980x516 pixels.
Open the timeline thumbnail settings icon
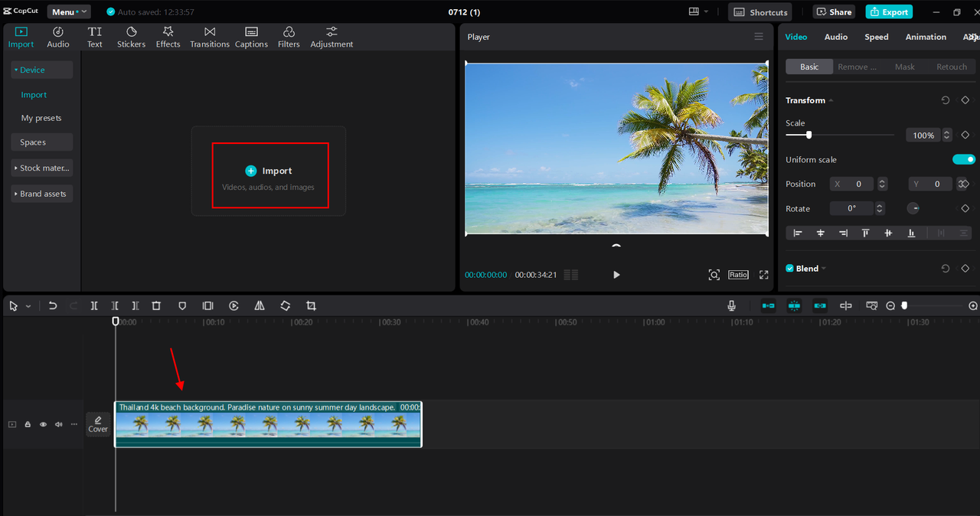871,305
